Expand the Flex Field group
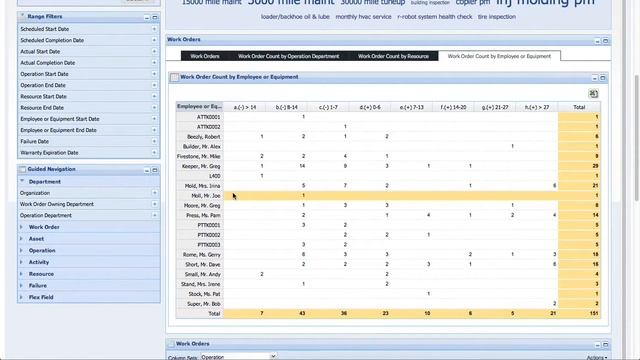Screen dimensions: 640x360 (x=22, y=297)
